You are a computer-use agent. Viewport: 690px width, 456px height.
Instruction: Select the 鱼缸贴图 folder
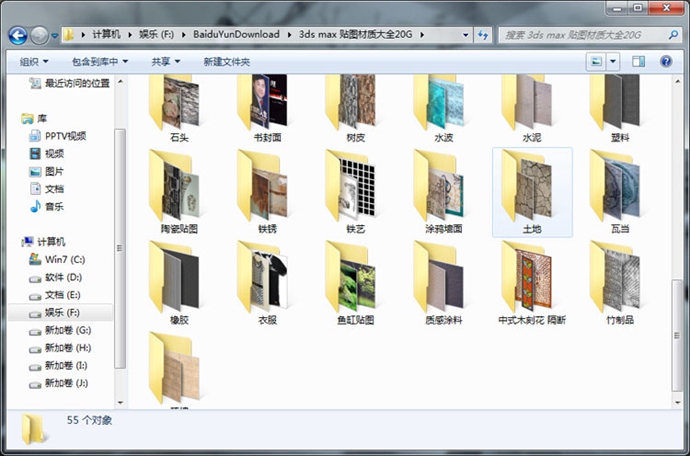pos(355,283)
